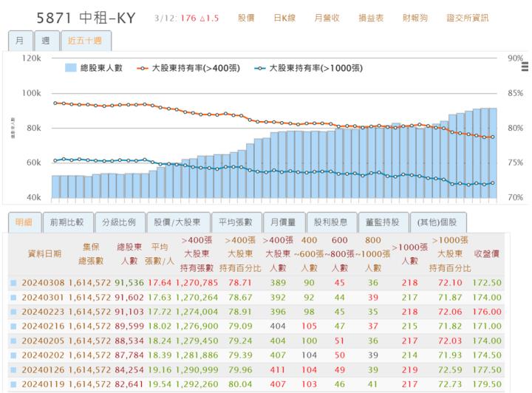Open the 月營收 link

[x=327, y=18]
